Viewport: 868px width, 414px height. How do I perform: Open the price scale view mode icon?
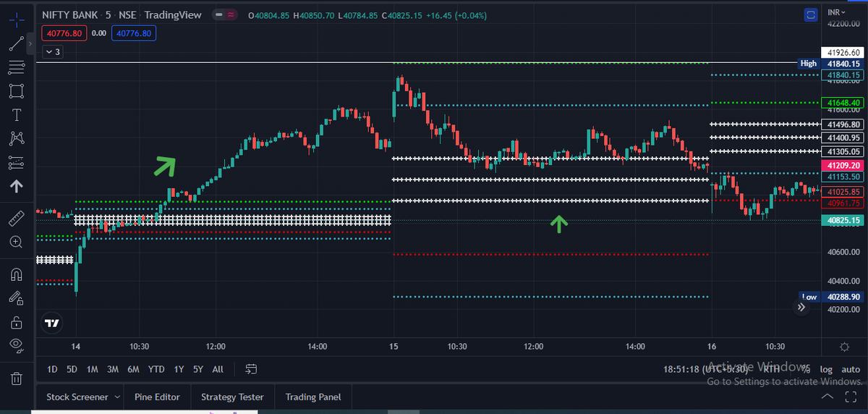pyautogui.click(x=812, y=14)
